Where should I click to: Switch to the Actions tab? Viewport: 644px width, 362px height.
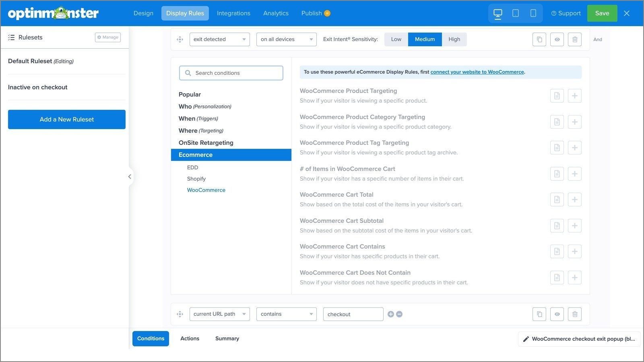[190, 339]
